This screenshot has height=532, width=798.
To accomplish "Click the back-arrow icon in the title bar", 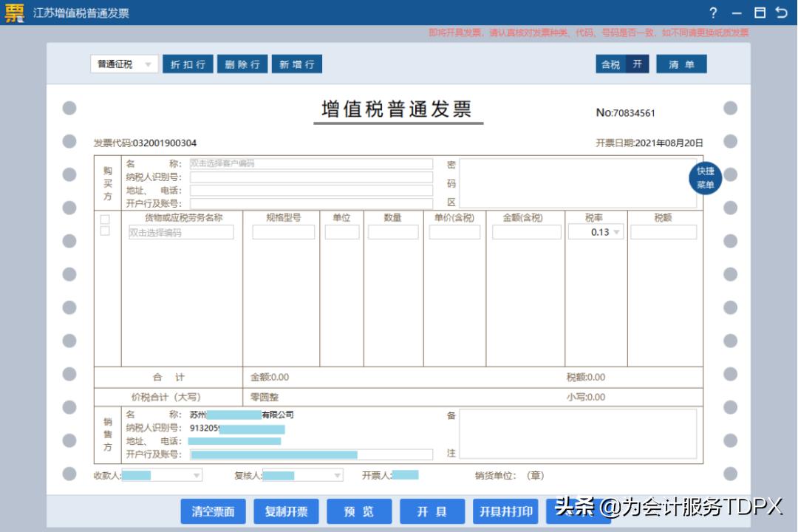I will click(782, 12).
